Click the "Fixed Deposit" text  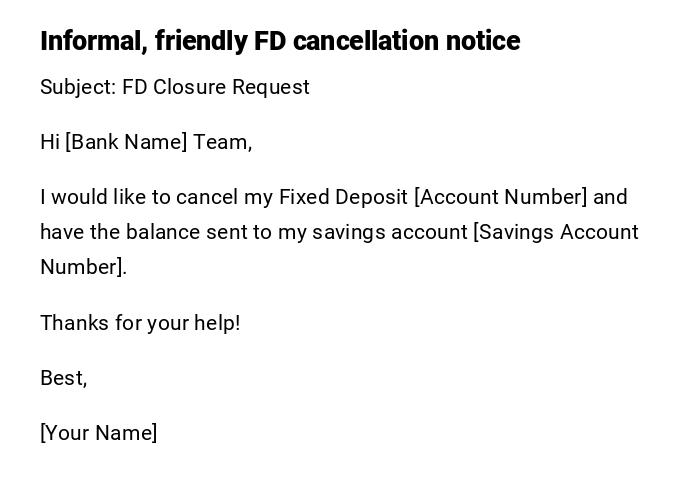pos(343,197)
